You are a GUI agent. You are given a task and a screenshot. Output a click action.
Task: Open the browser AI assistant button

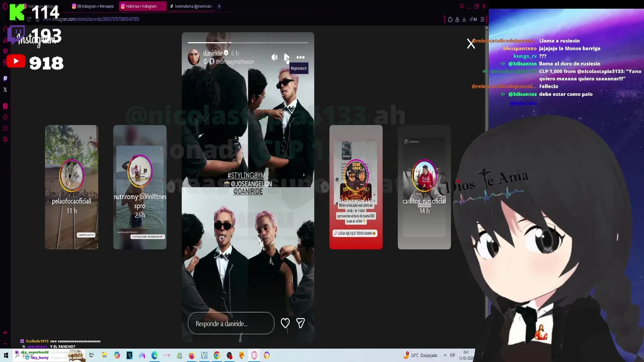[x=473, y=20]
